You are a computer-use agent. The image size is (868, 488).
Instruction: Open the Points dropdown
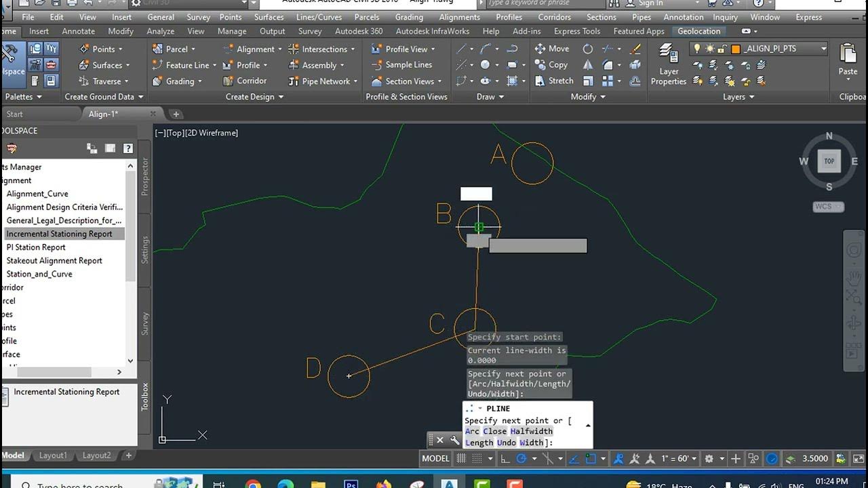[102, 49]
